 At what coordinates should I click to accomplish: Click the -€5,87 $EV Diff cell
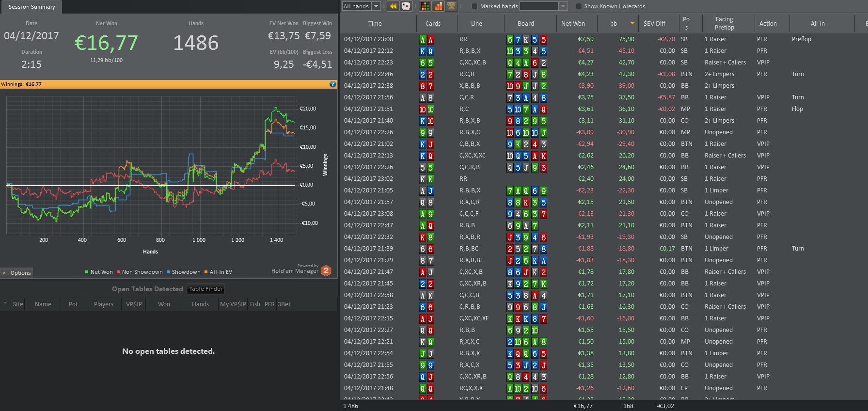(x=666, y=97)
